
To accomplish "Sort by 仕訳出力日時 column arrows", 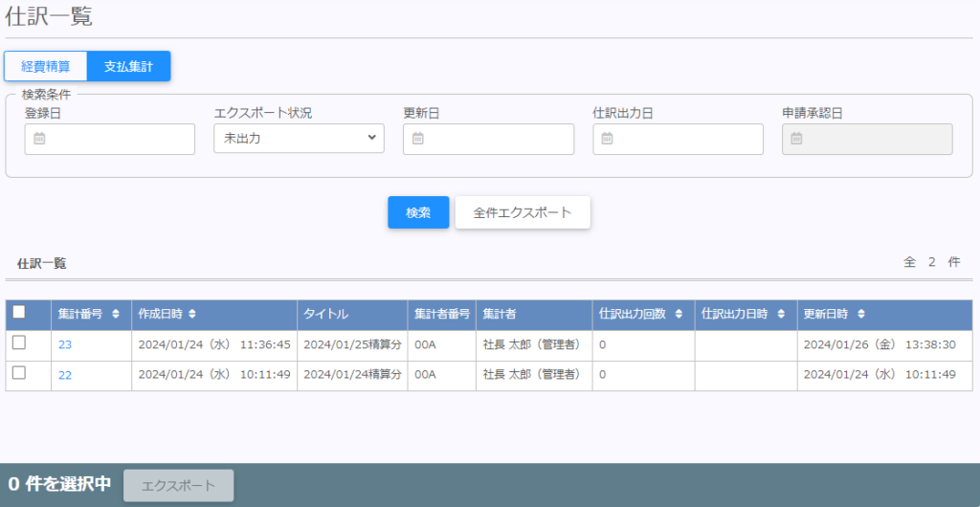I will [780, 314].
